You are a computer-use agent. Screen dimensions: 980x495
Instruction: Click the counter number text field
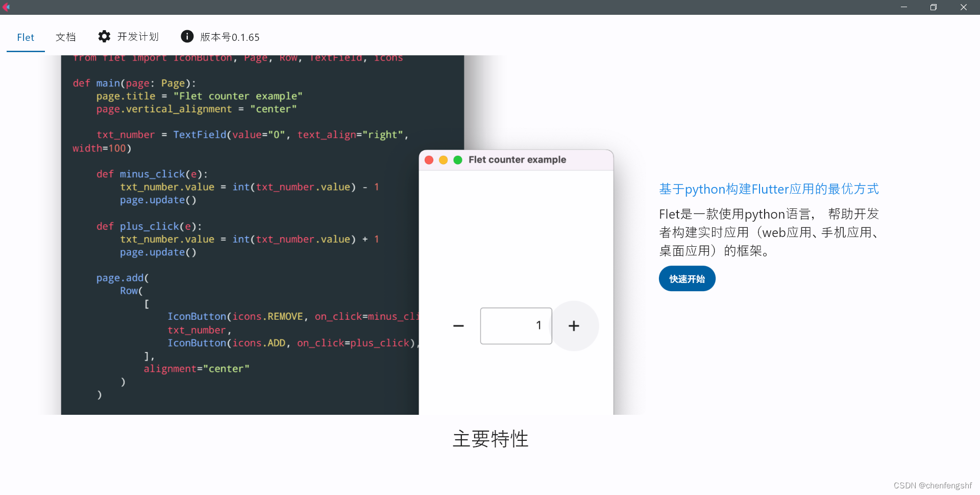click(x=516, y=326)
